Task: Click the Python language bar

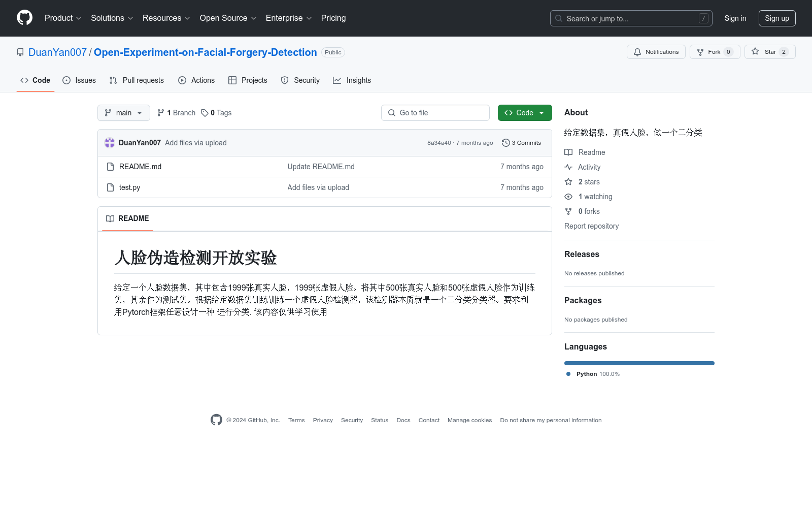Action: tap(639, 363)
